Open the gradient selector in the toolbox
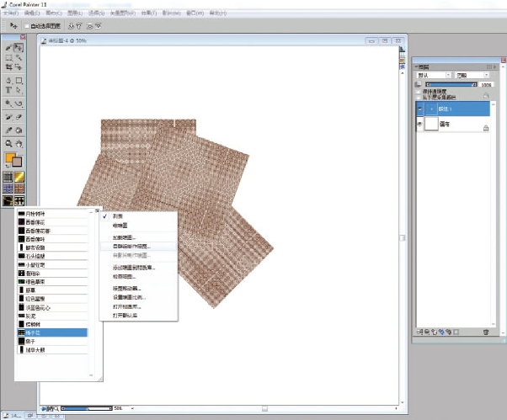The image size is (507, 420). click(19, 176)
